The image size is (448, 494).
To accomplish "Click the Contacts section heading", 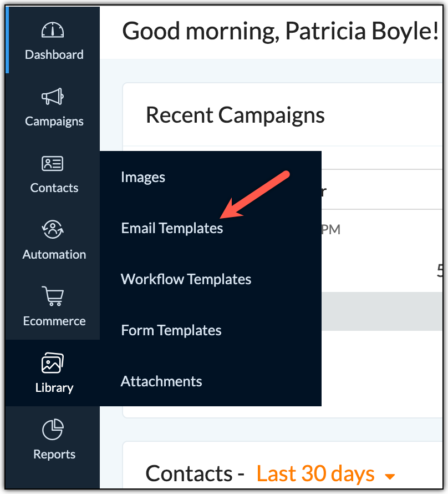I will click(191, 473).
